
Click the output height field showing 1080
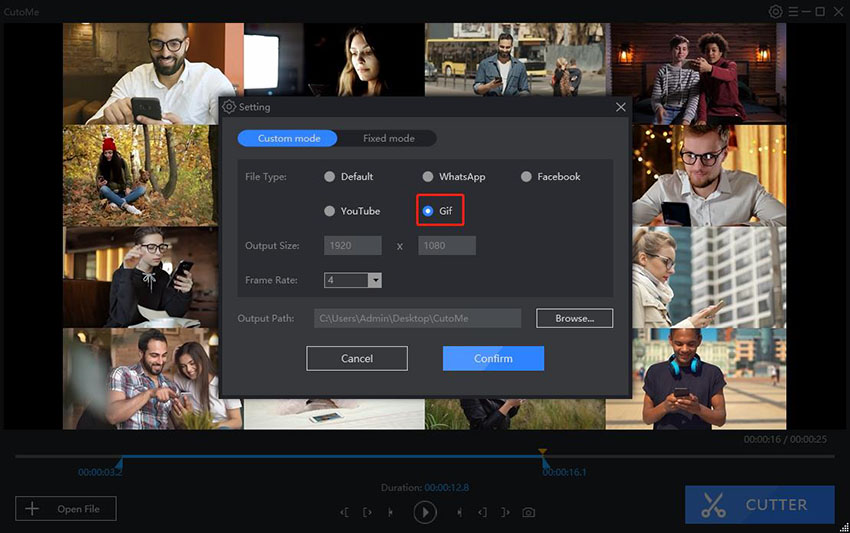coord(447,246)
